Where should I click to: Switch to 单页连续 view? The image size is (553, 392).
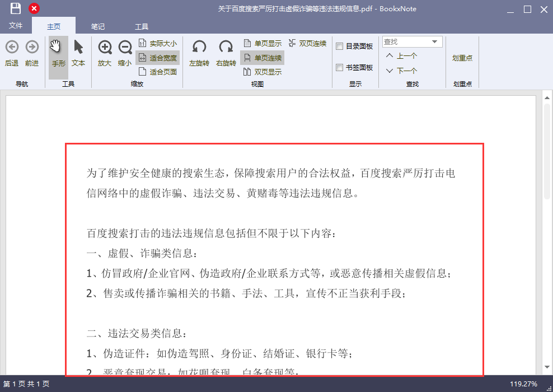click(263, 58)
